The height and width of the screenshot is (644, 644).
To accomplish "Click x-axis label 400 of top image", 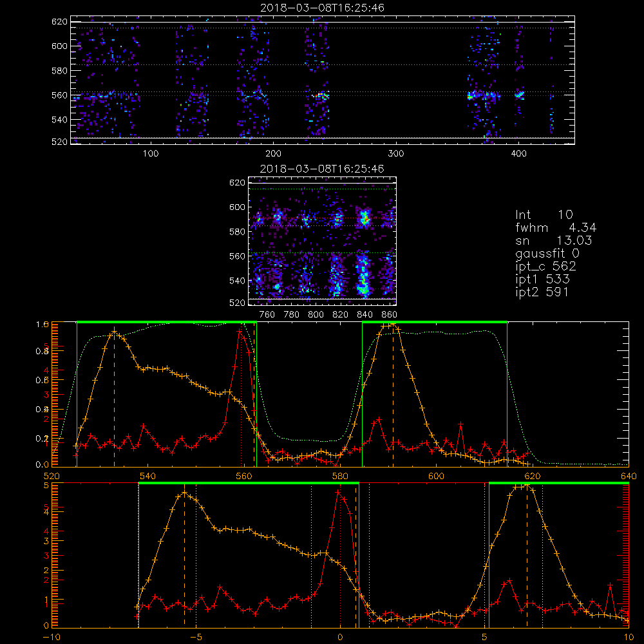I will click(x=518, y=154).
